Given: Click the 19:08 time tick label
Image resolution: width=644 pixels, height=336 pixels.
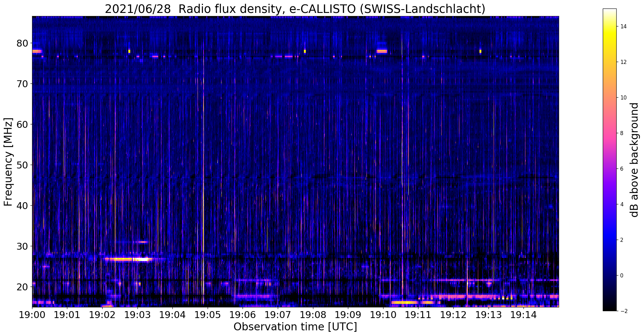Looking at the screenshot, I should click(313, 315).
